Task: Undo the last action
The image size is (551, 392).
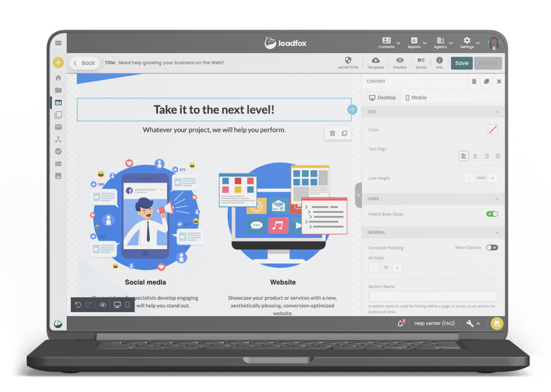Action: [78, 305]
